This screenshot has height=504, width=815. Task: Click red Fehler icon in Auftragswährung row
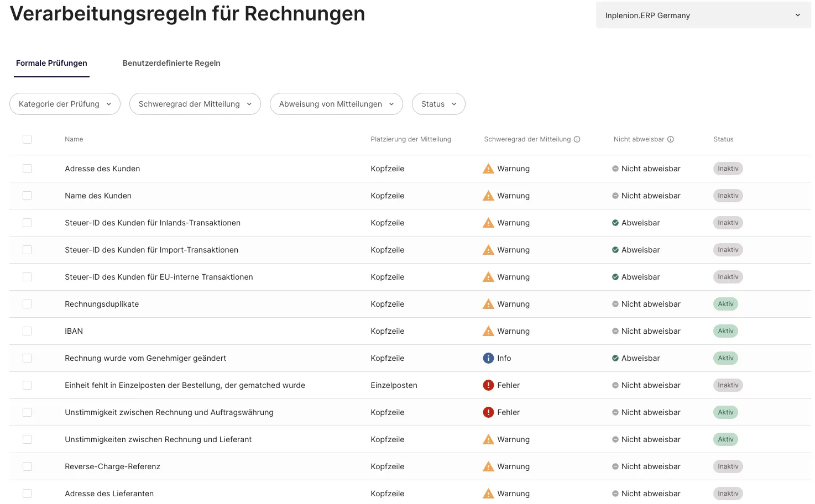[x=488, y=412]
